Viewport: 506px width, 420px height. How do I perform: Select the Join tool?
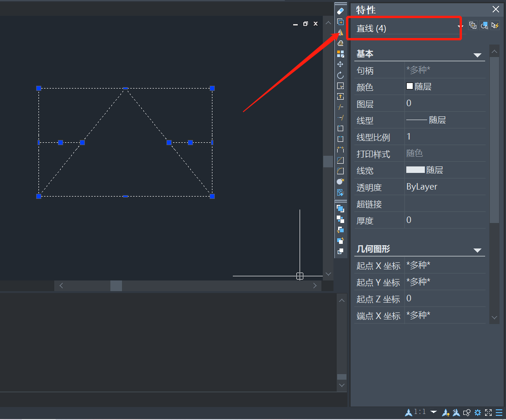click(x=340, y=150)
